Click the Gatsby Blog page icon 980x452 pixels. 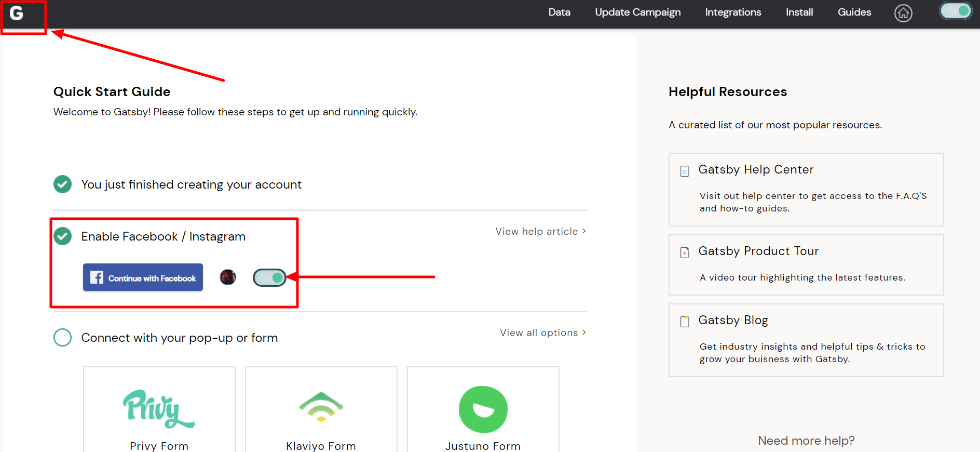pos(685,322)
